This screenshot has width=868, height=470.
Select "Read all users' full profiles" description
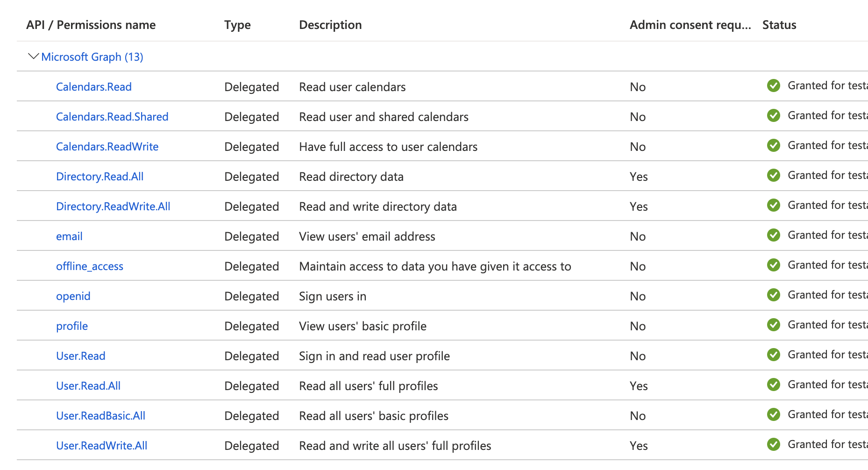tap(369, 386)
